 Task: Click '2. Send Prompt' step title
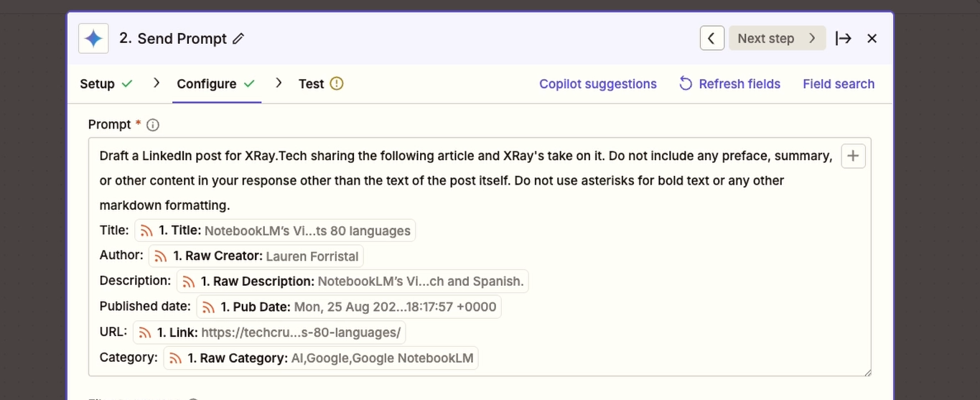tap(173, 39)
